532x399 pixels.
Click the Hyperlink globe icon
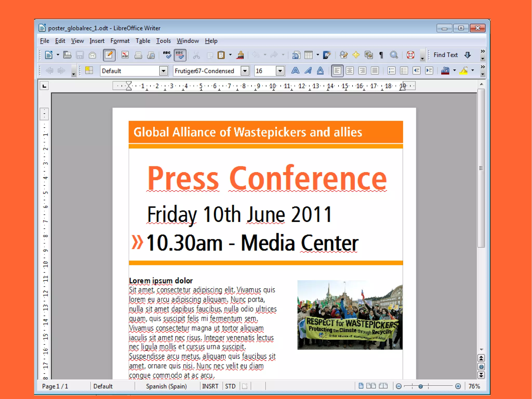pyautogui.click(x=296, y=55)
